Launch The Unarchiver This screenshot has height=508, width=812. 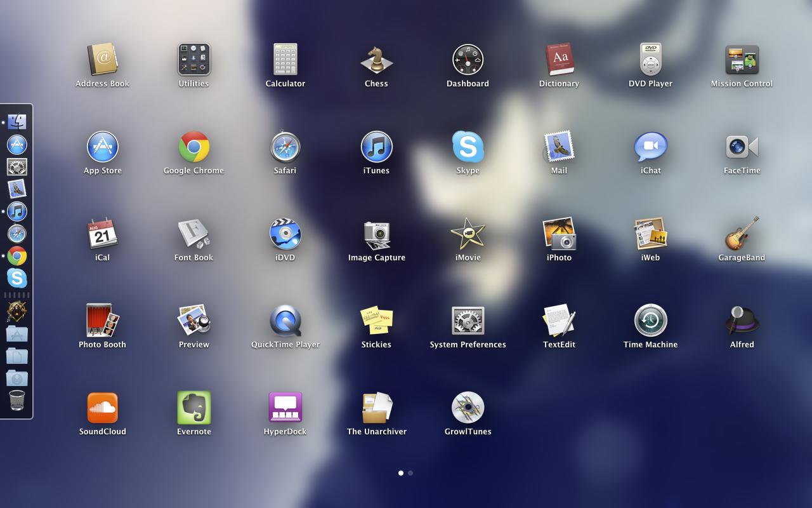pos(376,408)
